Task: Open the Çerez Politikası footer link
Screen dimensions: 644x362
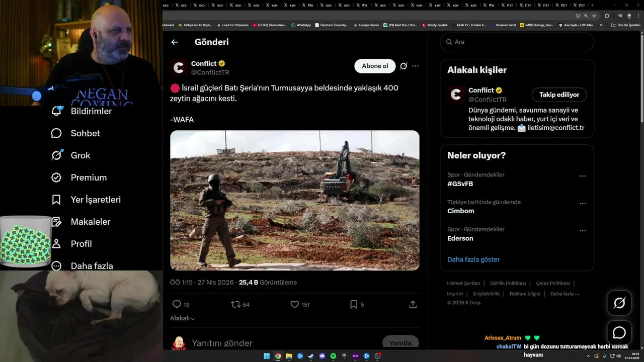Action: point(553,283)
